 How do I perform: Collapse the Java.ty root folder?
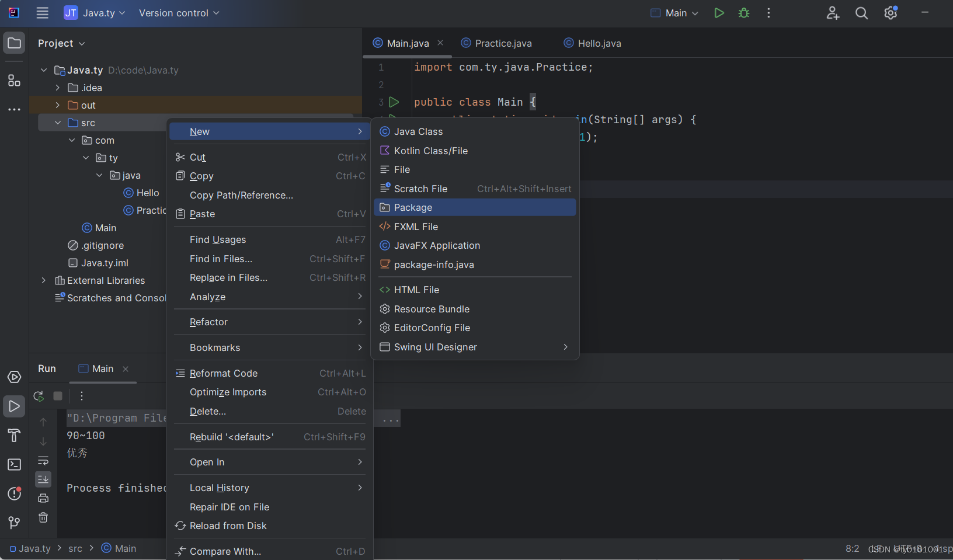[44, 70]
